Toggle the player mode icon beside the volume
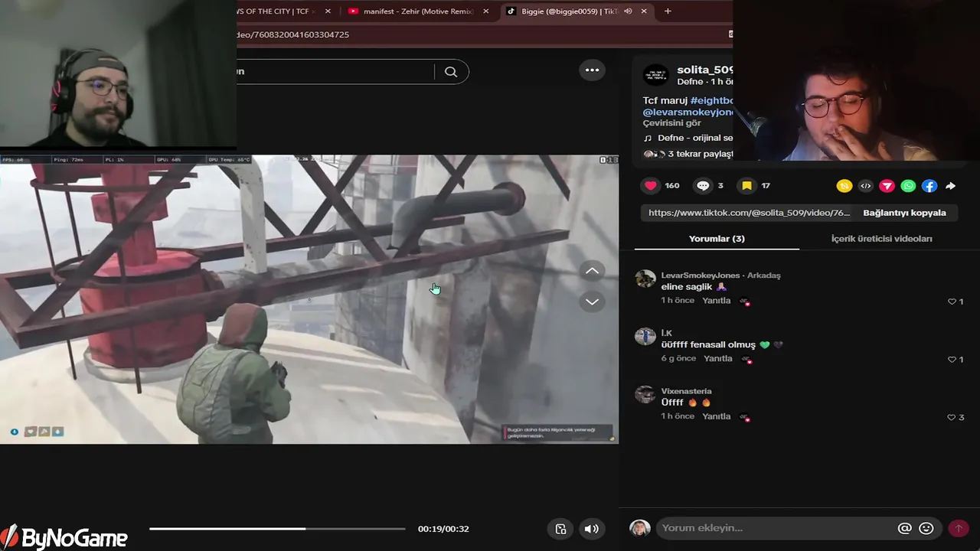The height and width of the screenshot is (551, 980). coord(560,529)
